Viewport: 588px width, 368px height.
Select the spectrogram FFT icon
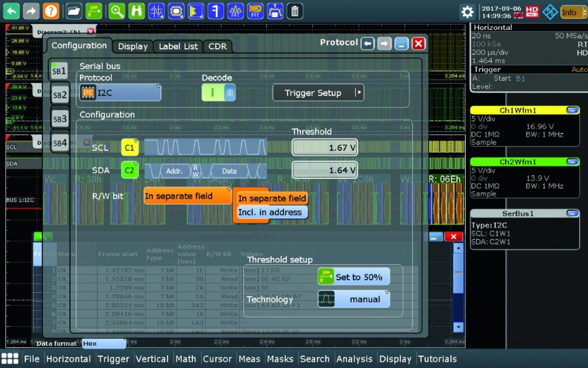(255, 11)
